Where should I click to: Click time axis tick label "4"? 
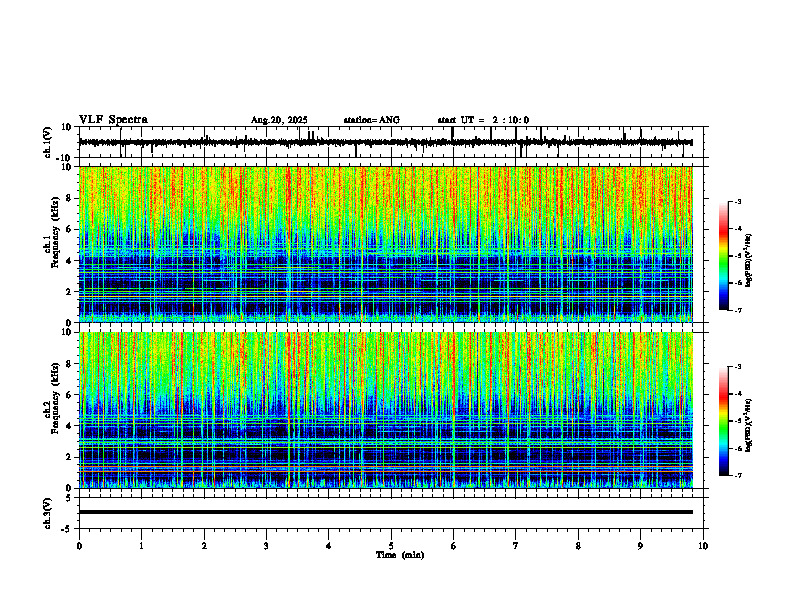[x=329, y=546]
